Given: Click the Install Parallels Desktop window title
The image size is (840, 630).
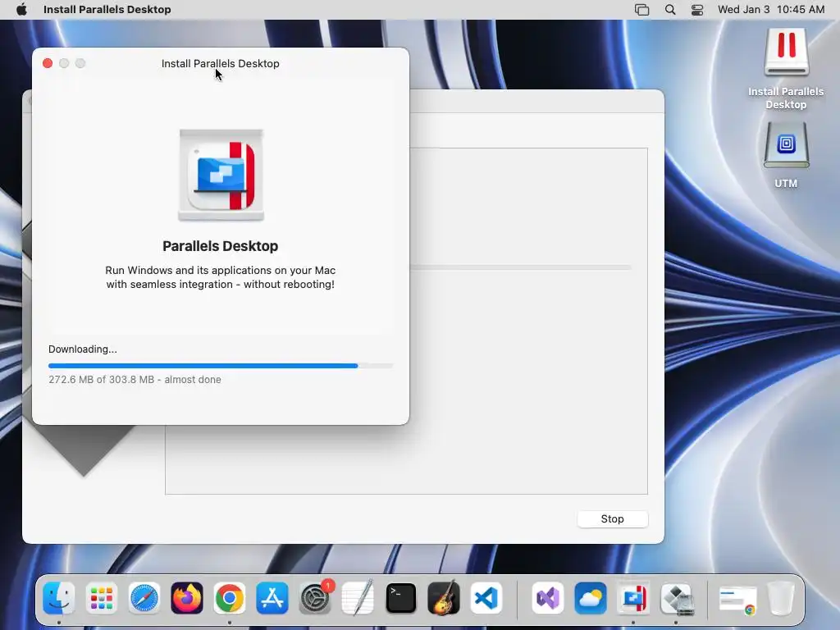Looking at the screenshot, I should point(220,63).
